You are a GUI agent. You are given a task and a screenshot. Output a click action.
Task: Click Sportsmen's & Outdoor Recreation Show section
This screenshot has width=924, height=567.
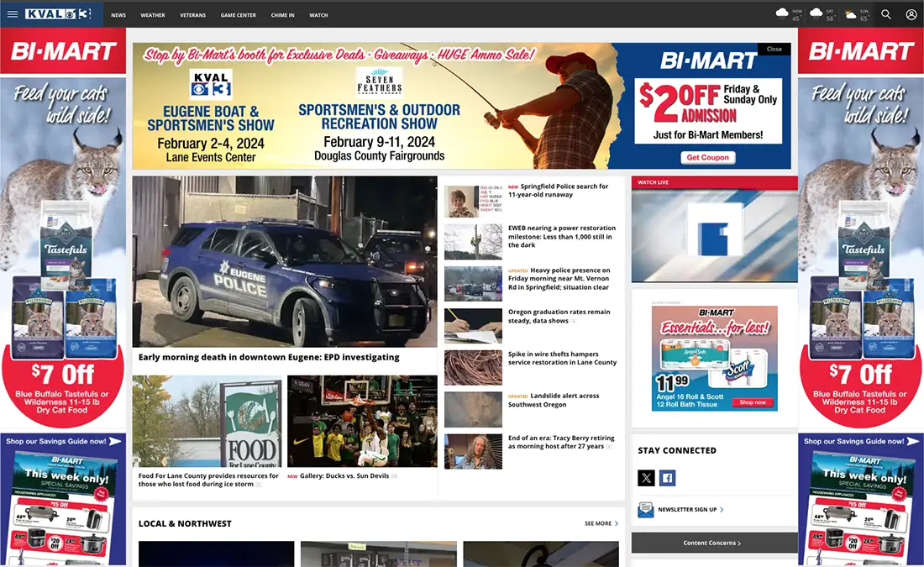379,115
